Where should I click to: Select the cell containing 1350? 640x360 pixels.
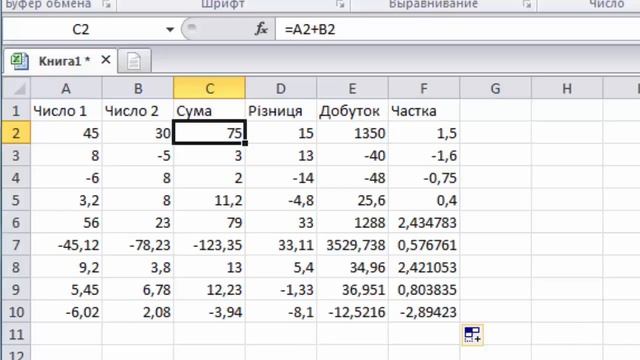pyautogui.click(x=352, y=133)
